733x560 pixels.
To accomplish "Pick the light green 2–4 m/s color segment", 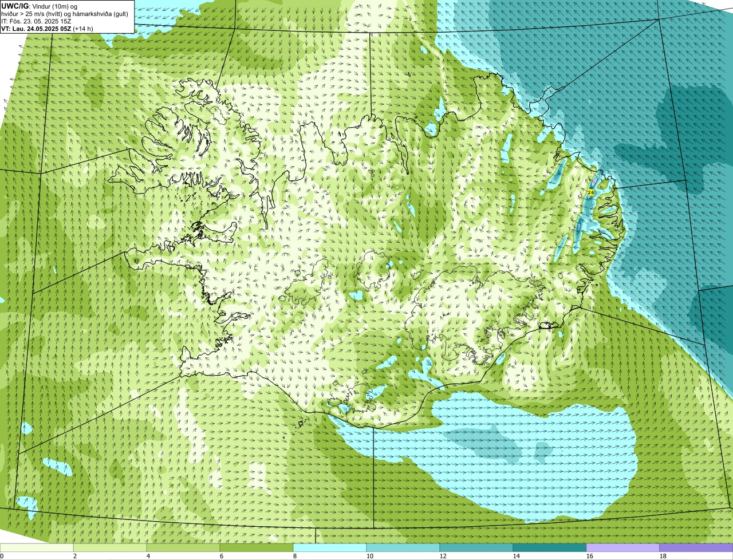I will [x=110, y=547].
